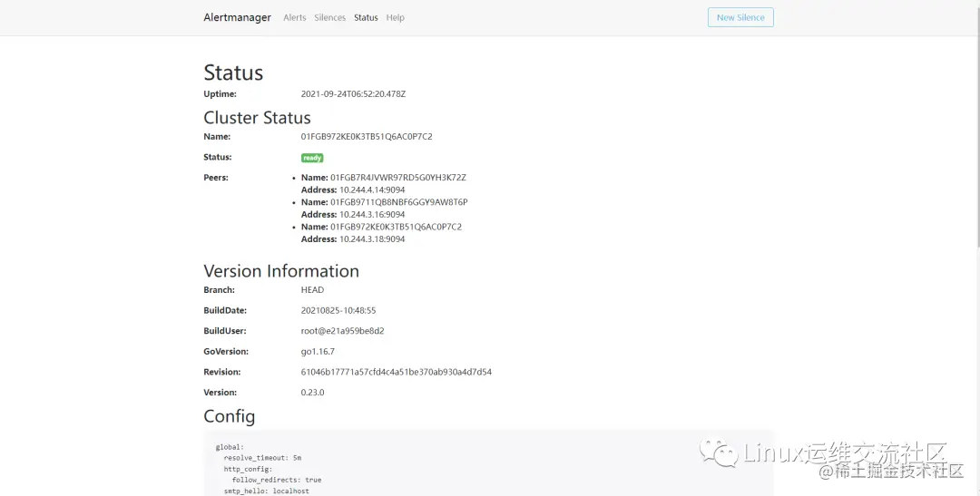Click the Cluster Status heading

pos(257,118)
